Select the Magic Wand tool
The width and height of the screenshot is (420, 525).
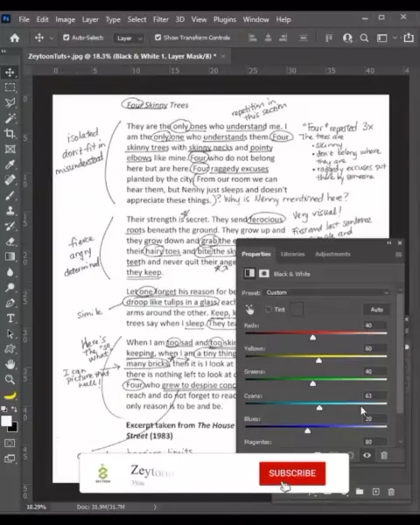click(10, 118)
